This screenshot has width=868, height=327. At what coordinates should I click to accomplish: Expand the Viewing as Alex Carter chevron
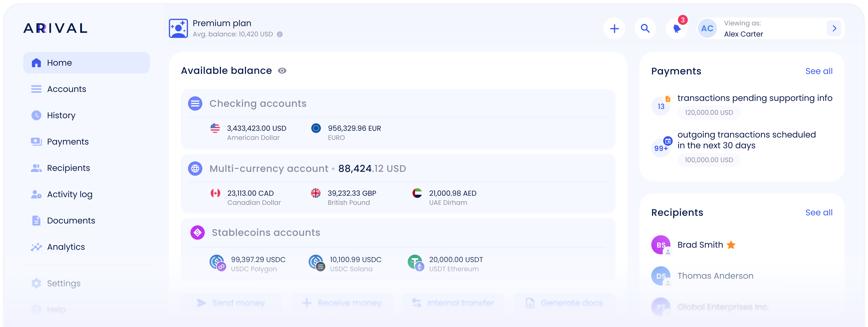834,29
